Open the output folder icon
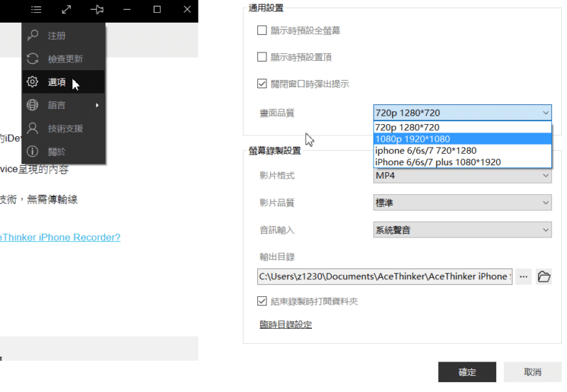Viewport: 567px width, 392px height. 544,276
